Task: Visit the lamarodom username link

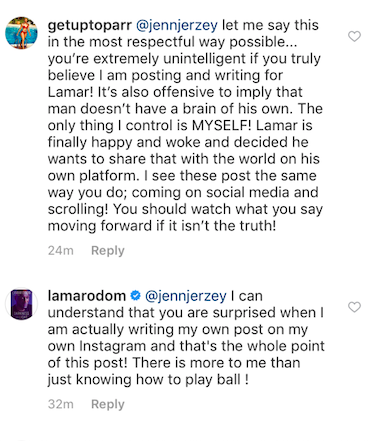Action: [x=87, y=296]
